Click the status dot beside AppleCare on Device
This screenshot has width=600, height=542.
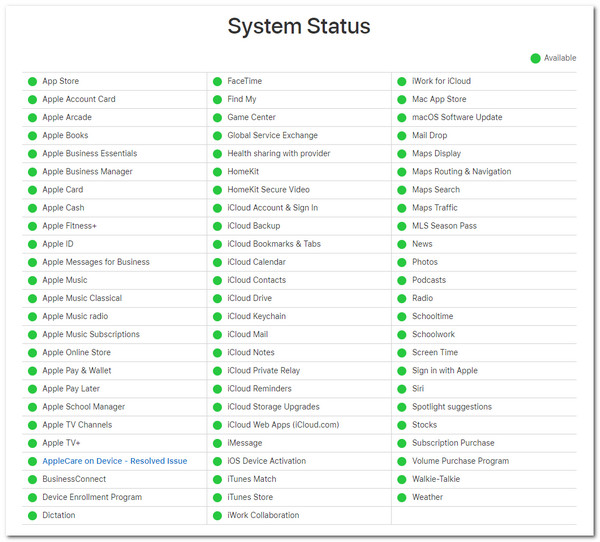coord(33,462)
